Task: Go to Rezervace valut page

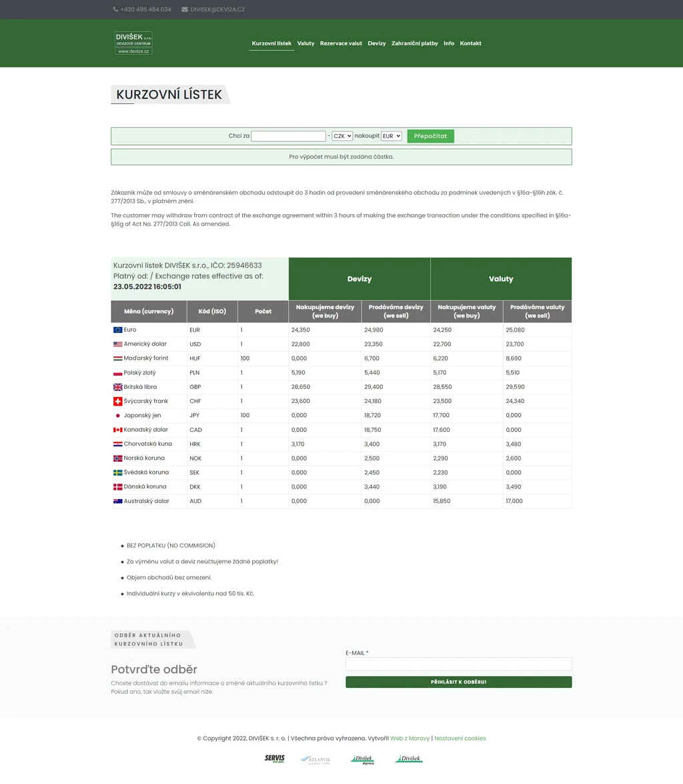Action: (341, 43)
